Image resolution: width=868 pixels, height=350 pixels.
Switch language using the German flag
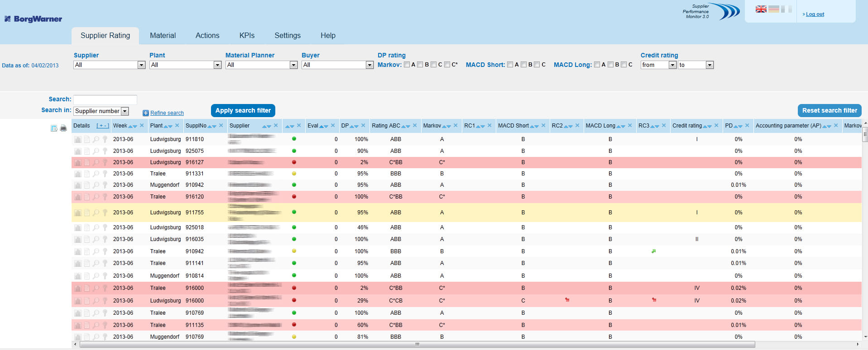click(x=774, y=9)
